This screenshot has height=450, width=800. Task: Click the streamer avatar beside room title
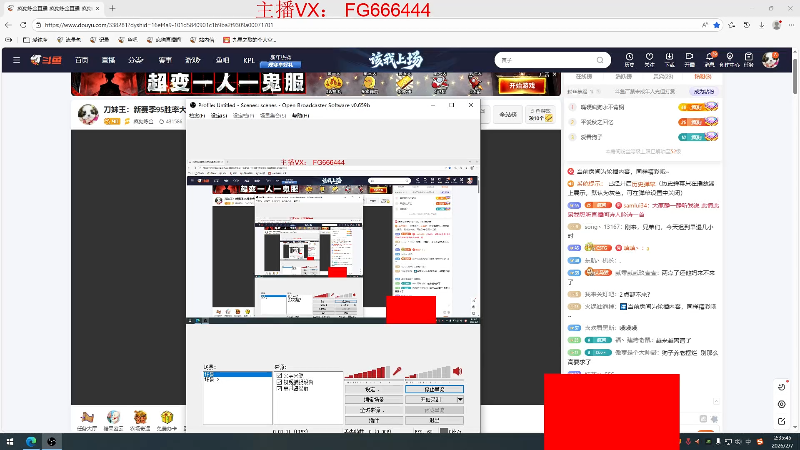(88, 114)
